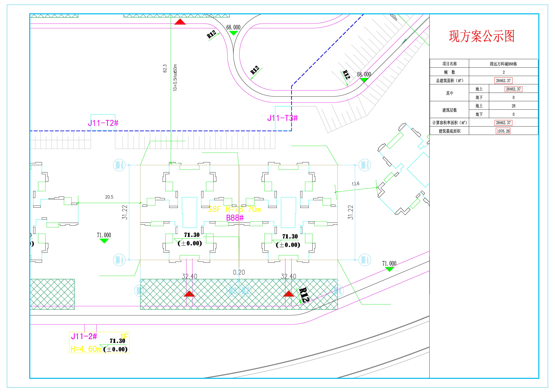
Task: Click the 28462.37 value in 计算容积率面积 row
Action: 503,123
